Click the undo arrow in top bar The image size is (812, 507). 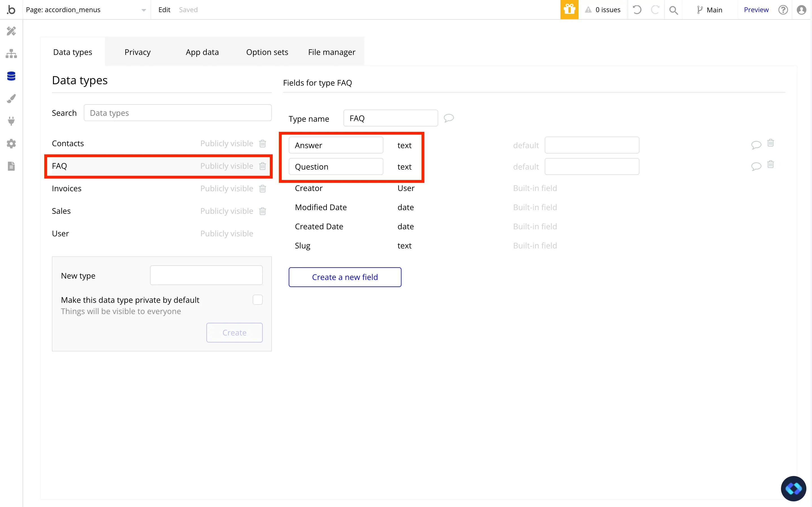tap(637, 10)
